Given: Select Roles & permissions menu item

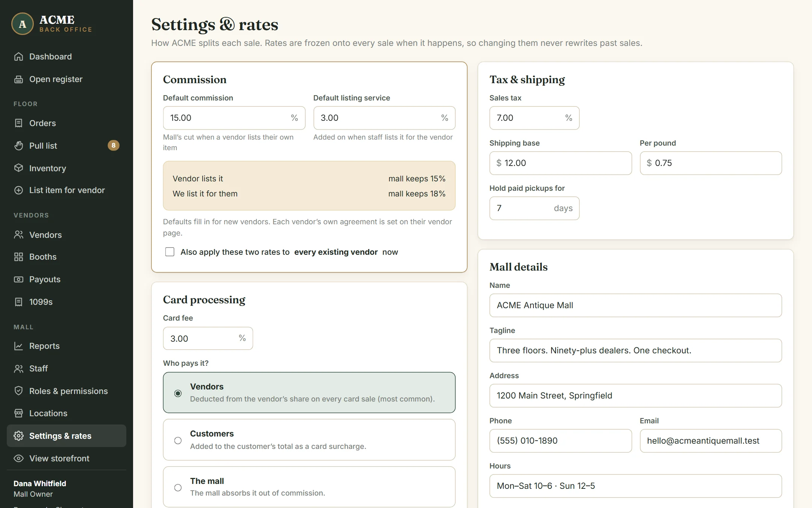Looking at the screenshot, I should (67, 391).
